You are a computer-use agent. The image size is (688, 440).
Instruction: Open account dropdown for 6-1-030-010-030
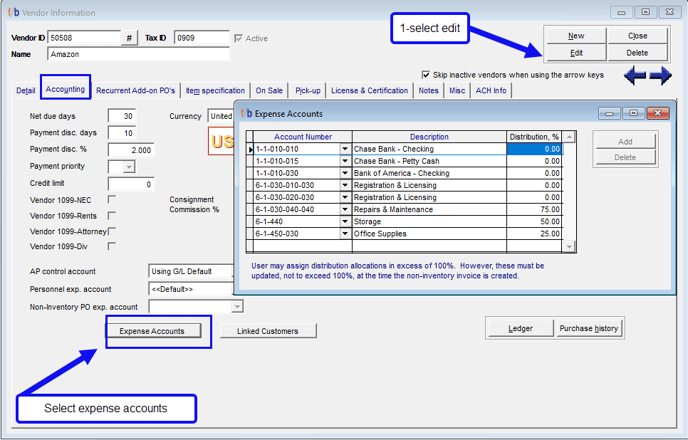coord(345,185)
